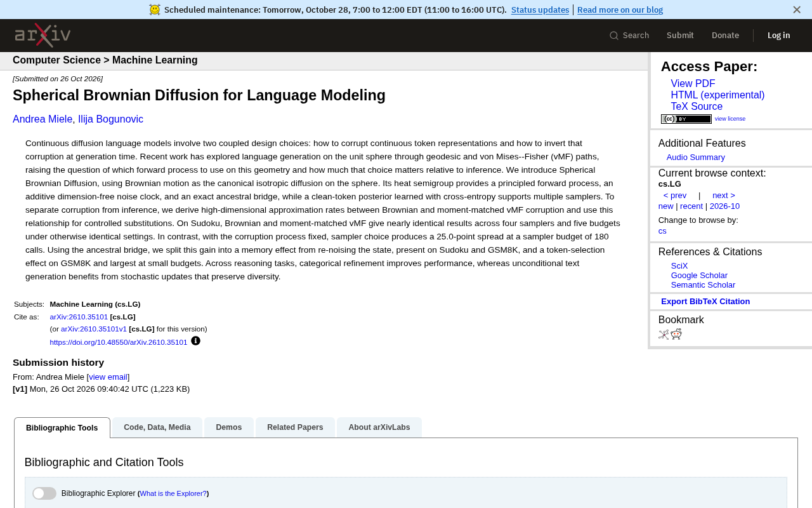Click the view license link
Screen dimensions: 812x508
pos(730,119)
